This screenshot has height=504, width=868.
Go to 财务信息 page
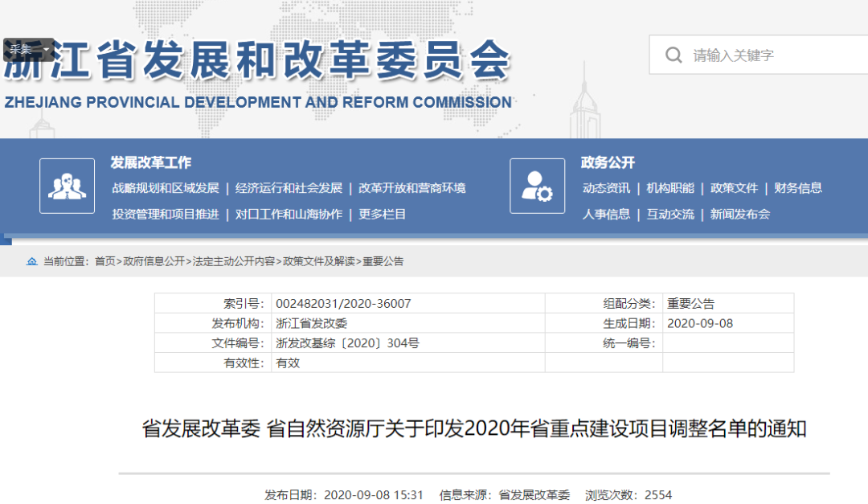click(798, 188)
